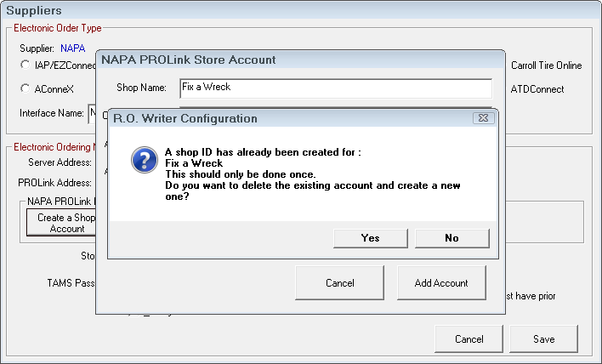
Task: Choose the Carroll Tire Online option
Action: pos(548,65)
